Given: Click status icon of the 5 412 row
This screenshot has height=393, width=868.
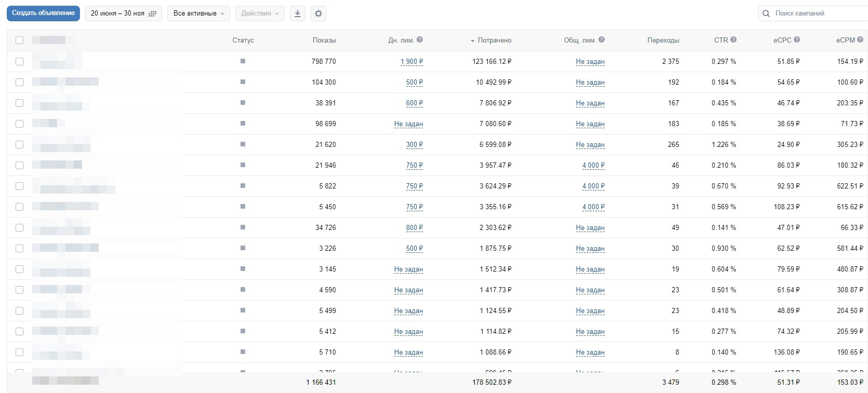Looking at the screenshot, I should [243, 331].
